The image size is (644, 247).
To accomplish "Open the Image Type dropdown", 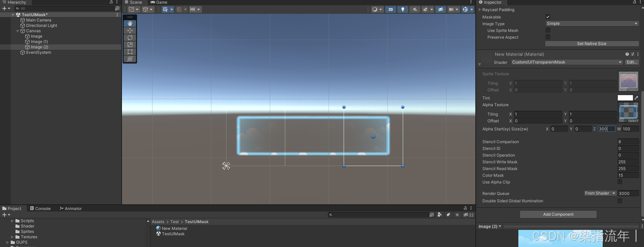I will tap(592, 24).
